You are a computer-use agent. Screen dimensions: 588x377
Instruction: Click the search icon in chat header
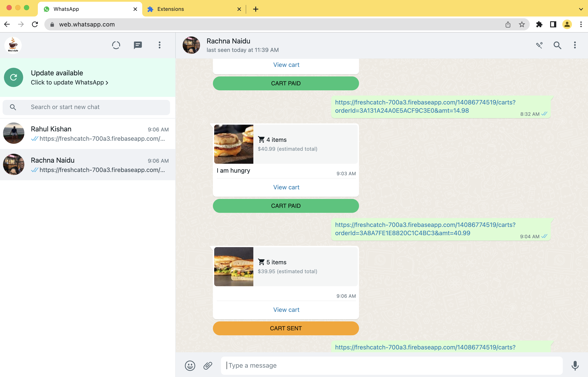pos(557,45)
